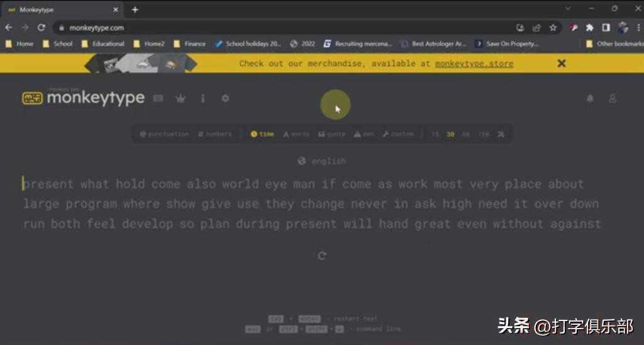This screenshot has height=345, width=644.
Task: Select the 60 seconds duration
Action: (466, 134)
